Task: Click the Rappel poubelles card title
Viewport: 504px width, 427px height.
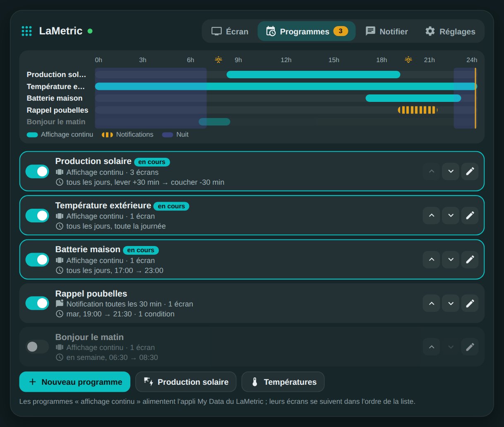Action: coord(91,294)
